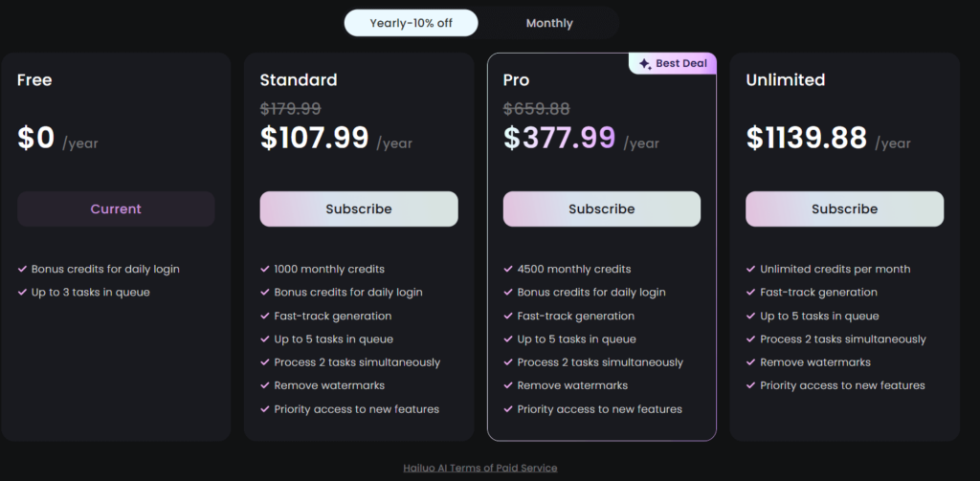Click checkmark next to Up to 3 tasks in queue
The width and height of the screenshot is (980, 481).
(x=23, y=293)
